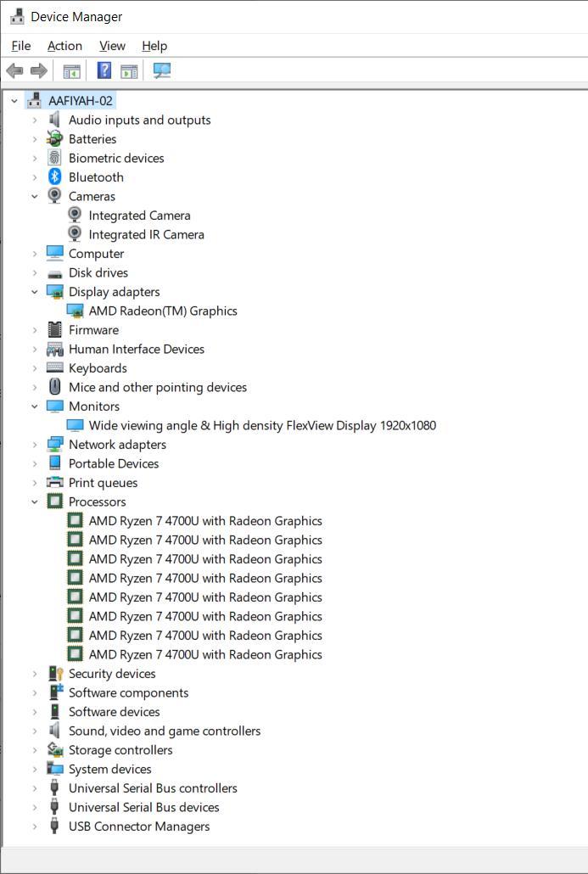Click Scan for hardware changes toolbar icon
588x874 pixels.
pos(161,70)
